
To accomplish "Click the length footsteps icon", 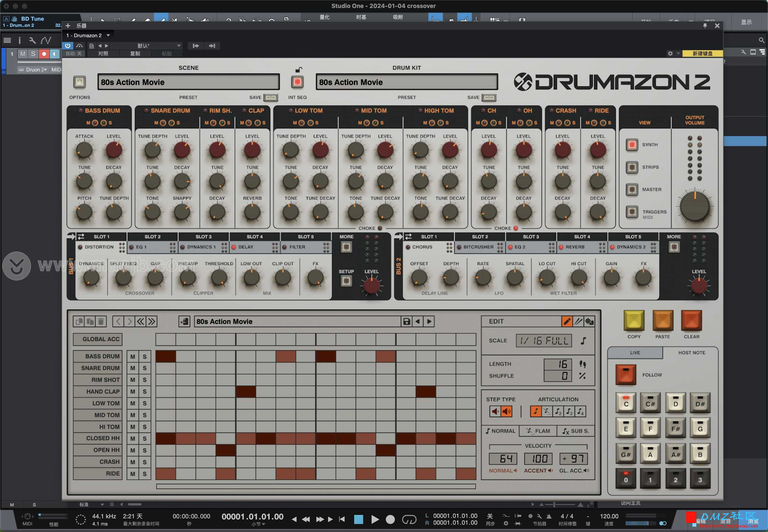I will (582, 364).
